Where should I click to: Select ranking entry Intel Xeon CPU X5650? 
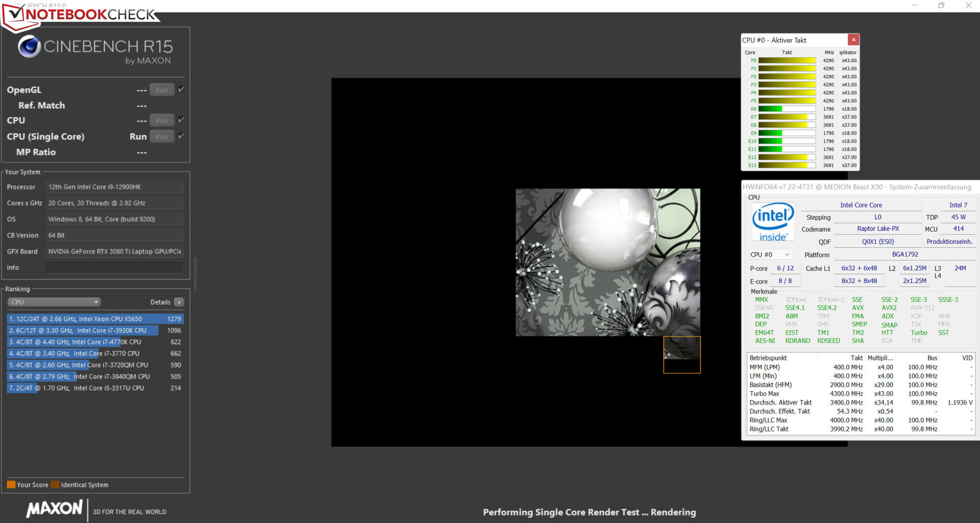tap(95, 319)
